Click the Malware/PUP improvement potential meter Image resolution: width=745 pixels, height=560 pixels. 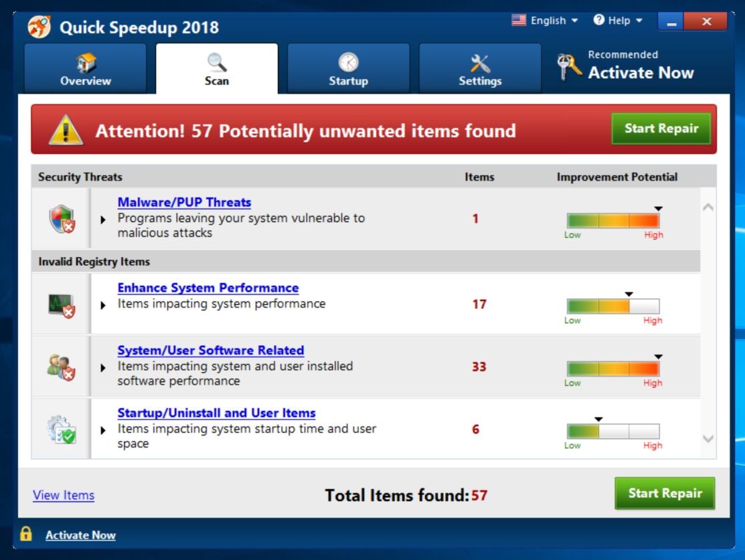tap(613, 220)
